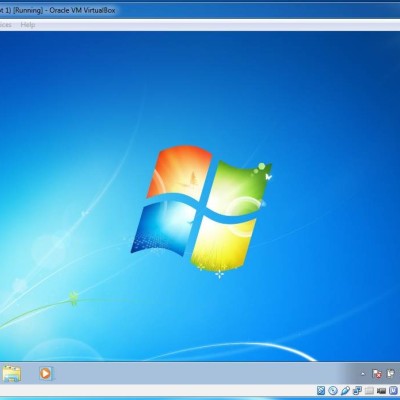Click the USB devices status icon

coord(345,390)
